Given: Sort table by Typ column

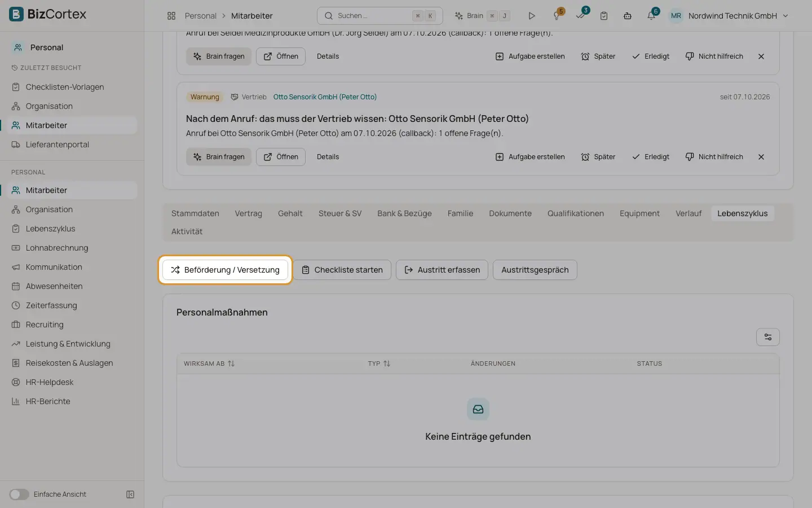Looking at the screenshot, I should [379, 364].
